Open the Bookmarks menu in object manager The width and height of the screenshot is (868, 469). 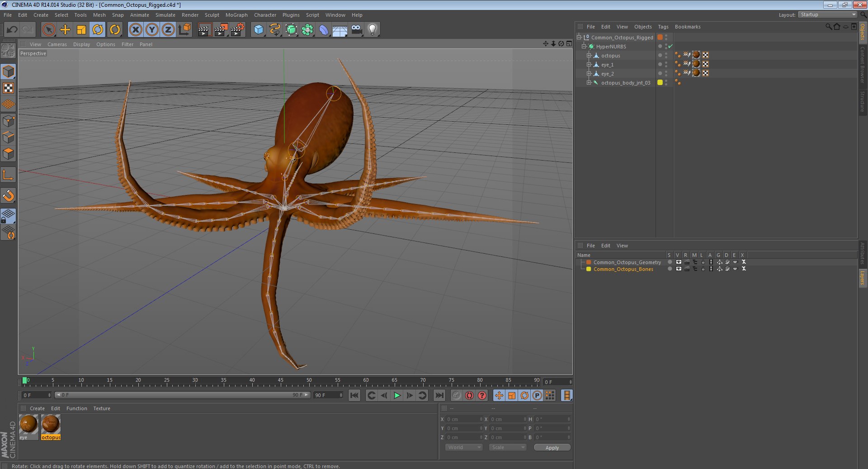pos(688,27)
